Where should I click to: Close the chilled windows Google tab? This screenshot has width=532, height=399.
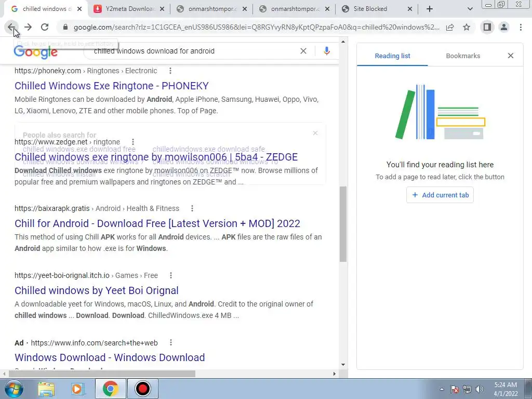(x=79, y=9)
